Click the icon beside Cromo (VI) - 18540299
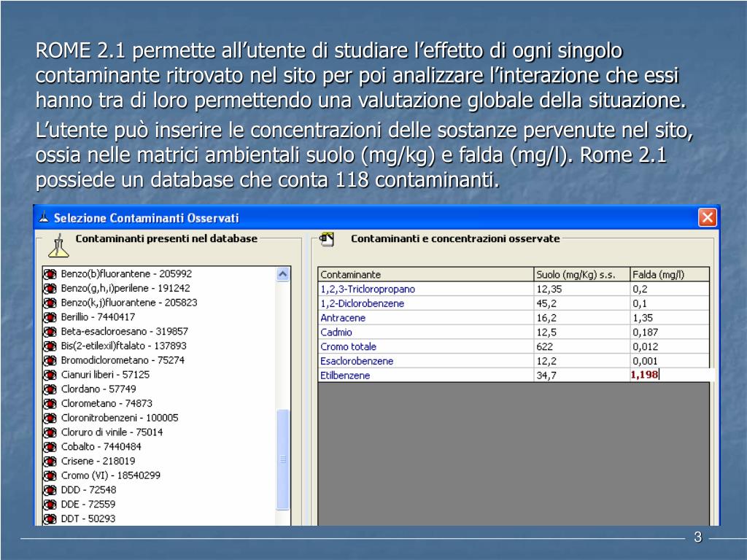Viewport: 747px width, 560px height. pyautogui.click(x=50, y=475)
